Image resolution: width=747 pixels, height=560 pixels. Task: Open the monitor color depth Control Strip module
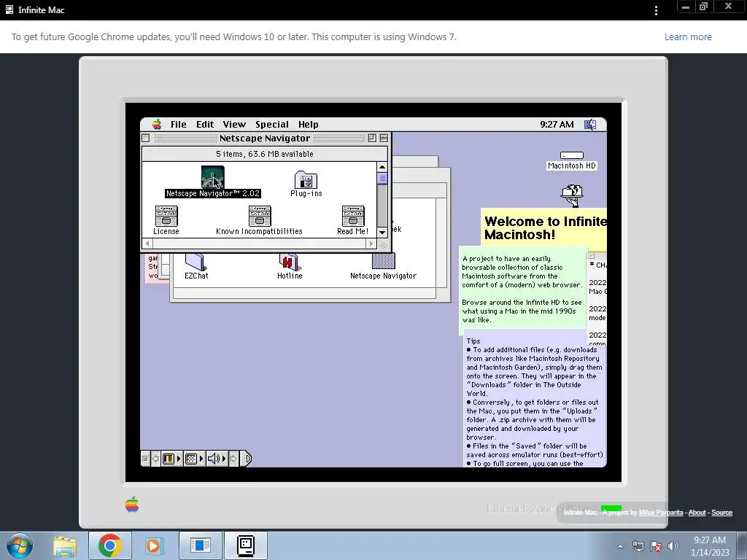(x=171, y=459)
